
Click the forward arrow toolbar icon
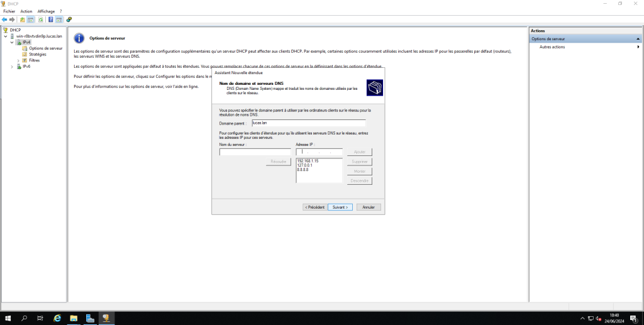point(12,19)
